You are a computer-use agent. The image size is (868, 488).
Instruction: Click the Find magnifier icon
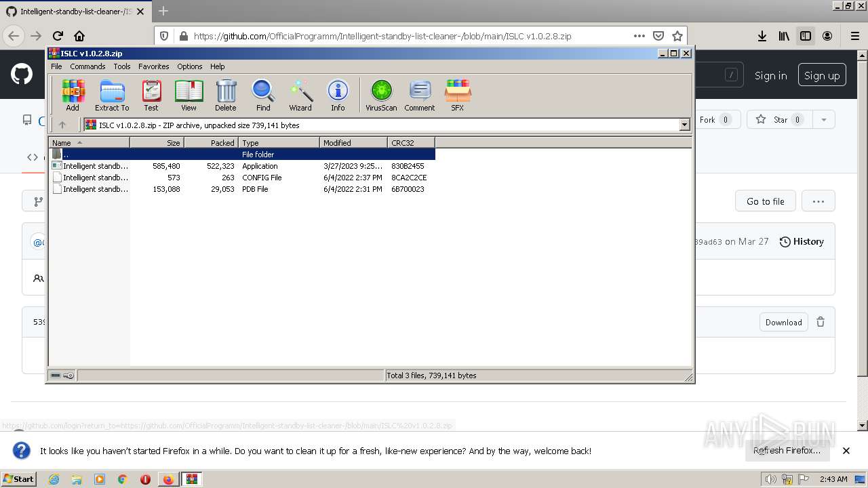(263, 95)
